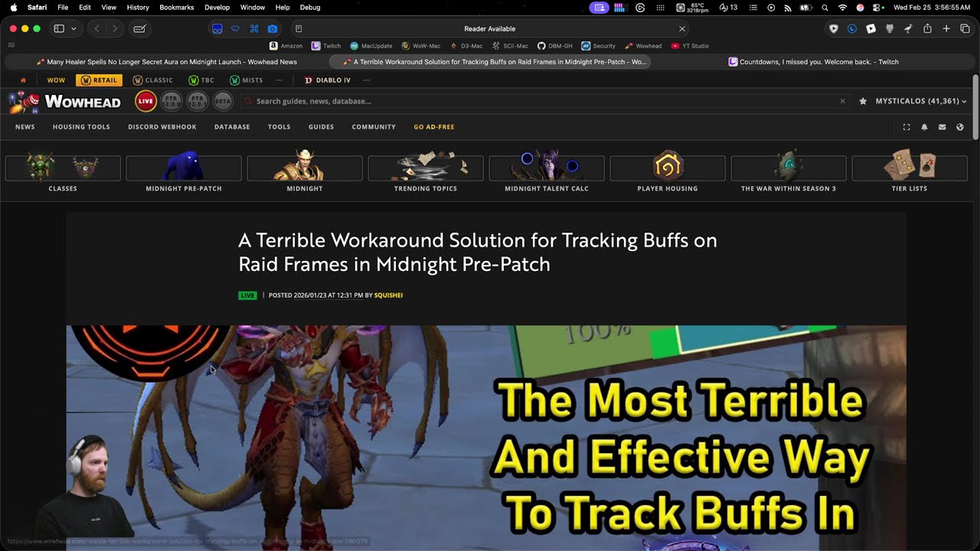980x551 pixels.
Task: Open the DBM-GH bookmark
Action: coord(554,46)
